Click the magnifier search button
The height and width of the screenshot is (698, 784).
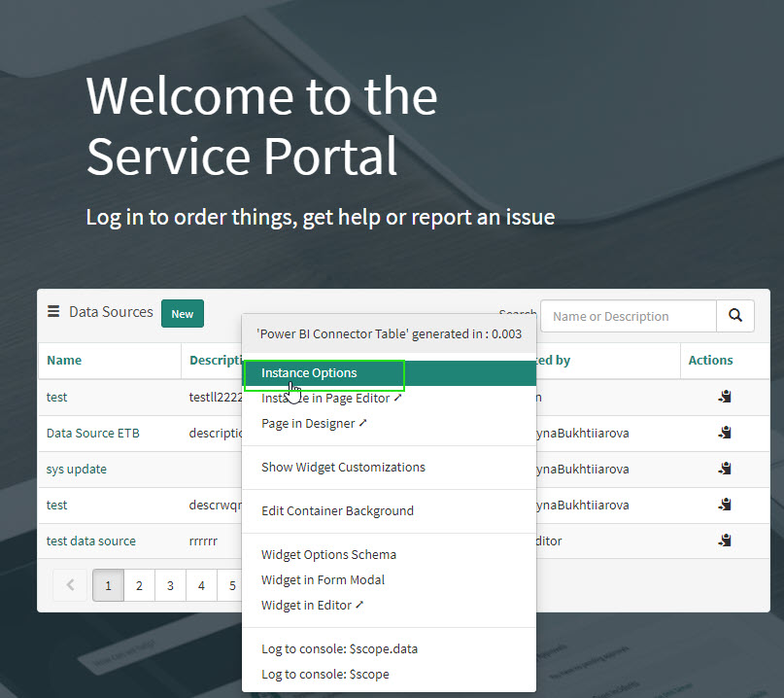tap(735, 316)
